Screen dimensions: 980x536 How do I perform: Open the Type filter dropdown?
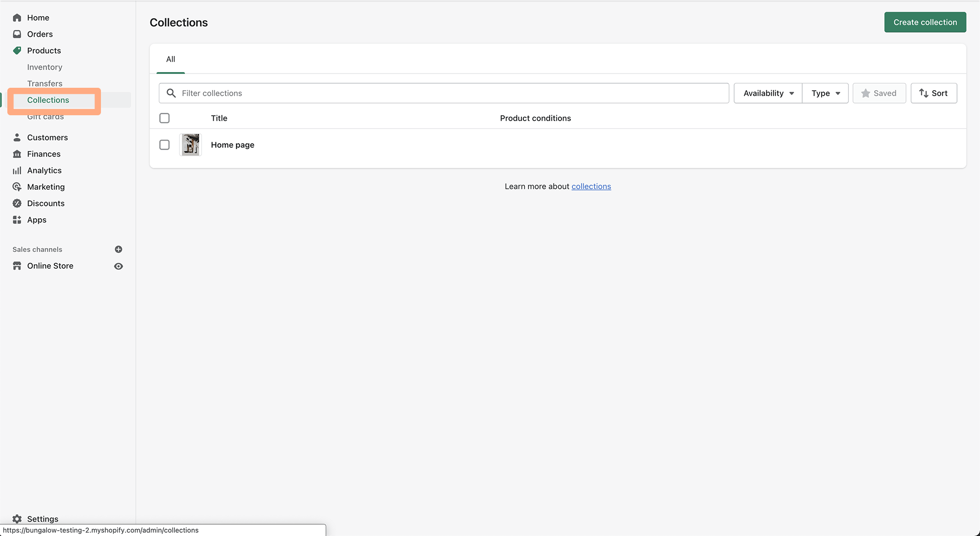[x=825, y=93]
